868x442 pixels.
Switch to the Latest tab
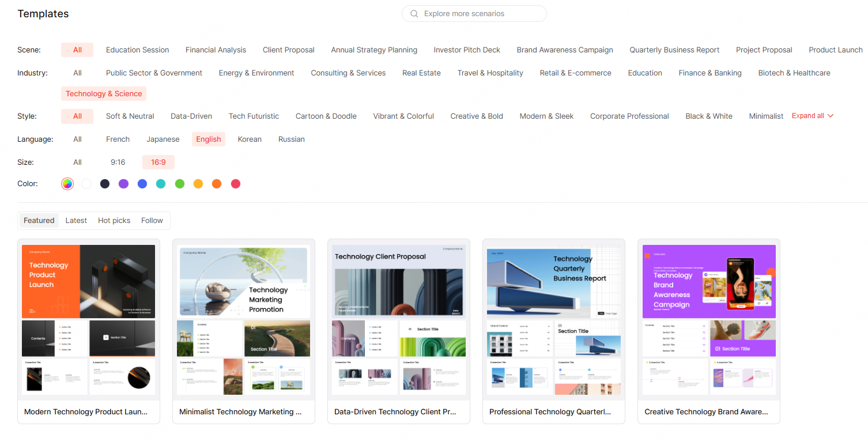(76, 221)
